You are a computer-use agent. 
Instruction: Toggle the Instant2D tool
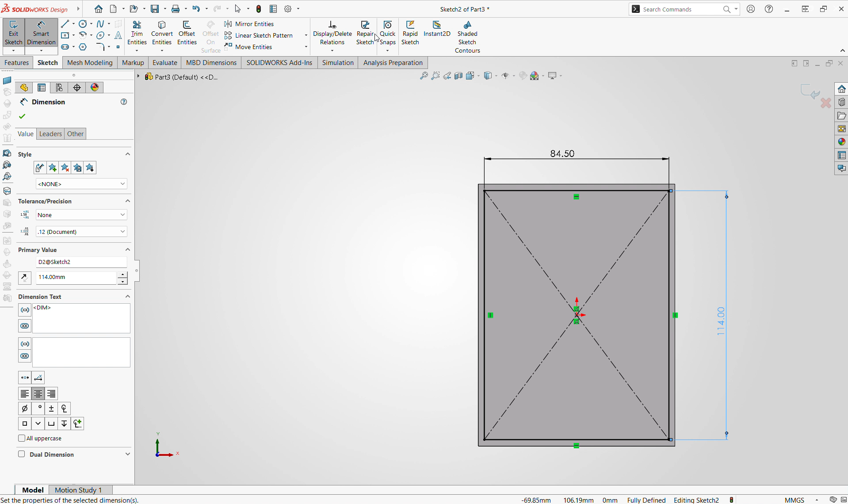click(437, 29)
